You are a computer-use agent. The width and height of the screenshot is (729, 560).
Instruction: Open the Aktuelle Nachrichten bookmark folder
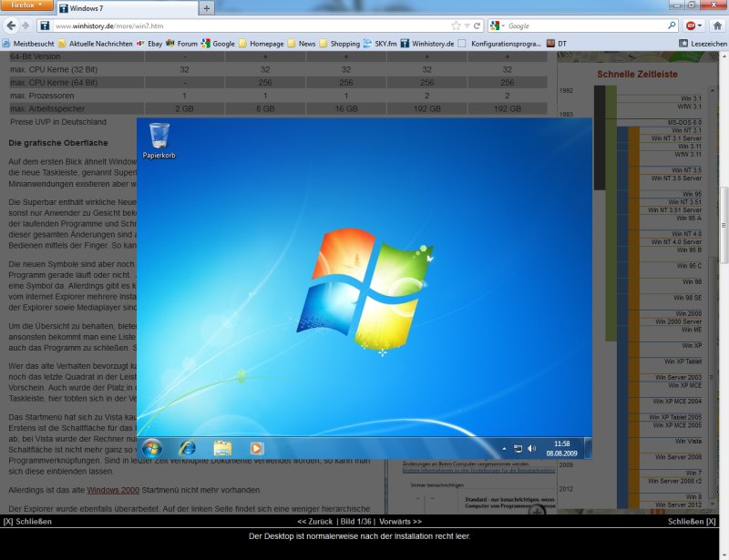96,44
